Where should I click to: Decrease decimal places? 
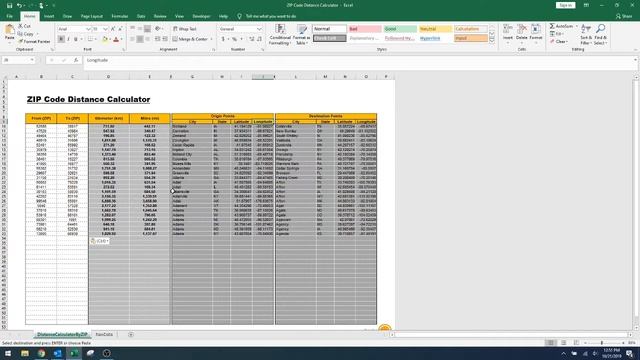point(259,39)
